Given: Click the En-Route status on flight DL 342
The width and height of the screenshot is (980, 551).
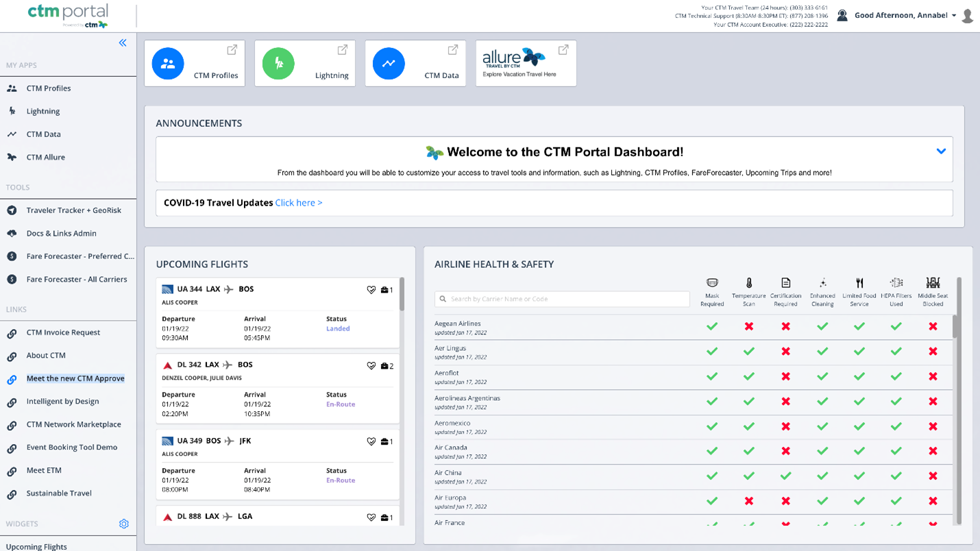Looking at the screenshot, I should point(341,404).
